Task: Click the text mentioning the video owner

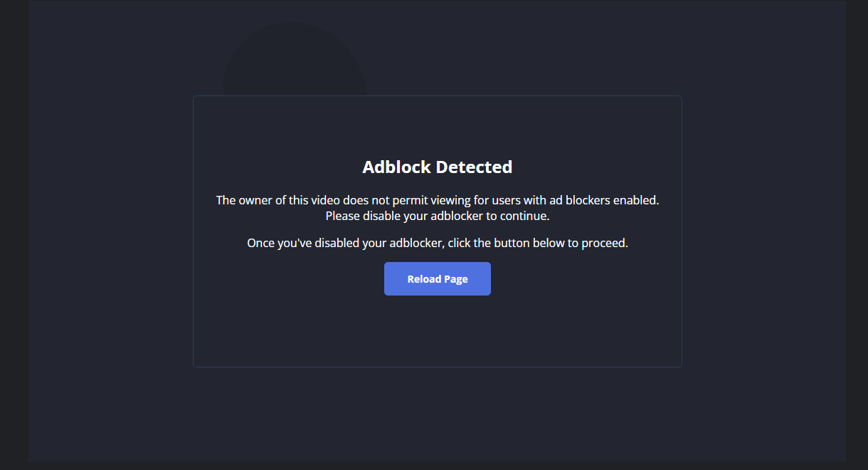Action: 437,200
